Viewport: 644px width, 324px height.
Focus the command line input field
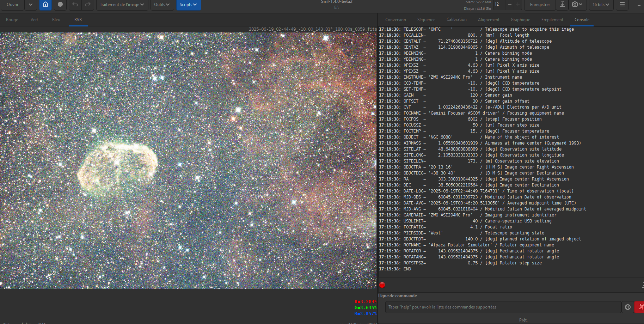[x=503, y=307]
